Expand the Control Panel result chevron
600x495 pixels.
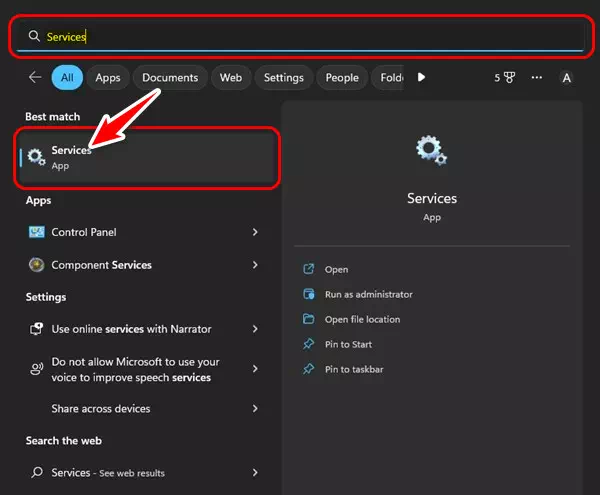click(255, 232)
